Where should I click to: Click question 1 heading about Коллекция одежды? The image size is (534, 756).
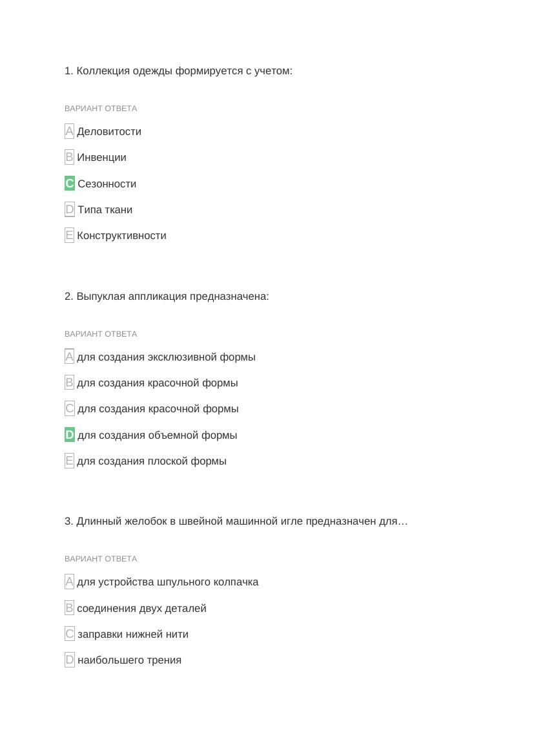pyautogui.click(x=178, y=70)
